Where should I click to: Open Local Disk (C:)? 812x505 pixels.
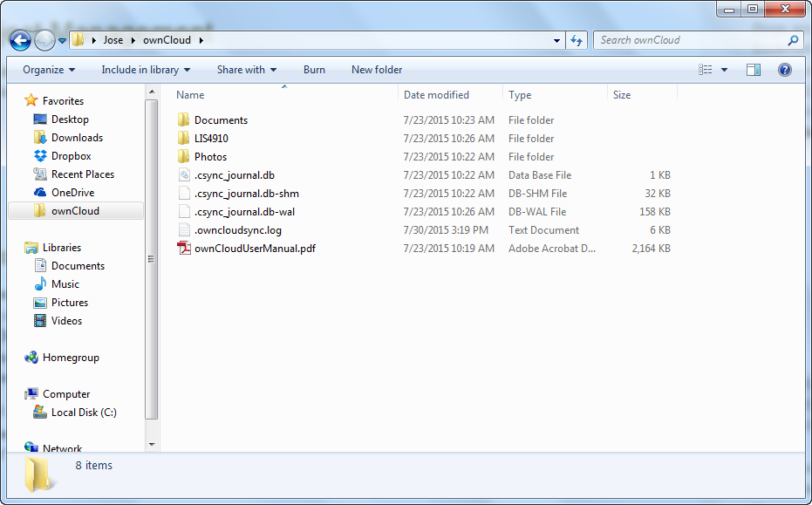click(x=84, y=413)
